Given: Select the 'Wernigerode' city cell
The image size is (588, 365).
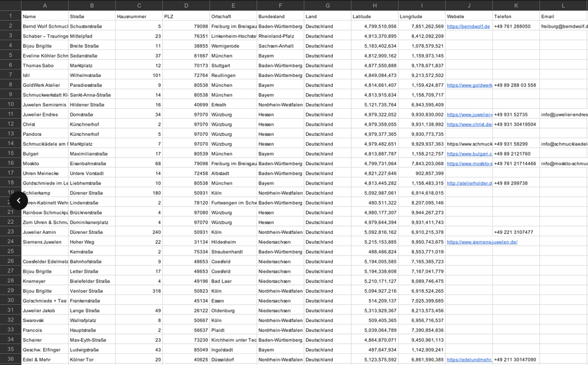Looking at the screenshot, I should click(233, 46).
